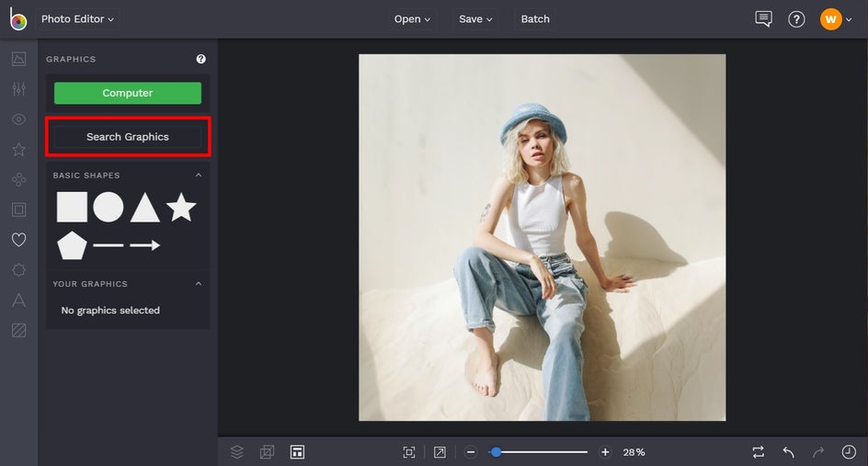The height and width of the screenshot is (466, 868).
Task: Open the history clock icon
Action: (x=849, y=452)
